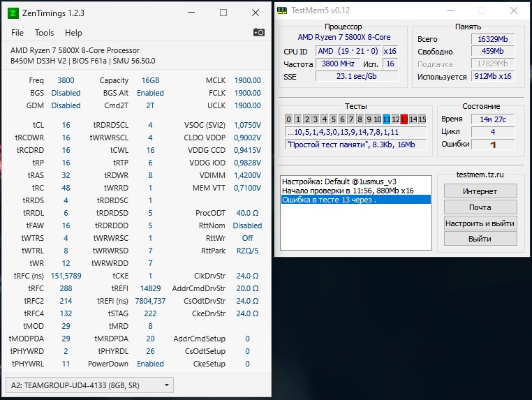
Task: Click the Используется value 912Mb x16
Action: click(493, 76)
